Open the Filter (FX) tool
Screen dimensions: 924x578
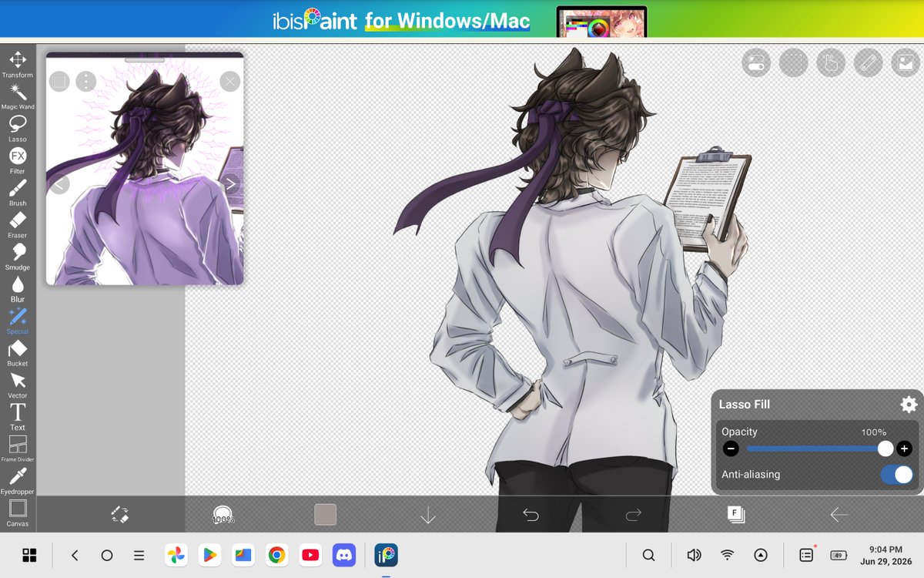pyautogui.click(x=18, y=161)
